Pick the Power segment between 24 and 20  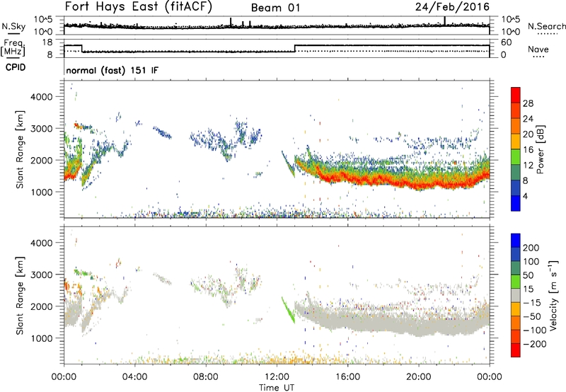point(516,126)
